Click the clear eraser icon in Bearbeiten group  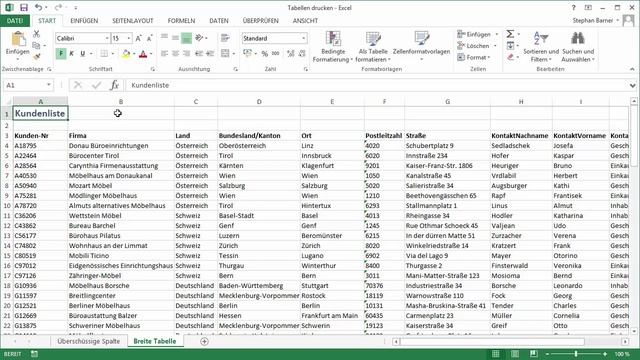point(510,58)
